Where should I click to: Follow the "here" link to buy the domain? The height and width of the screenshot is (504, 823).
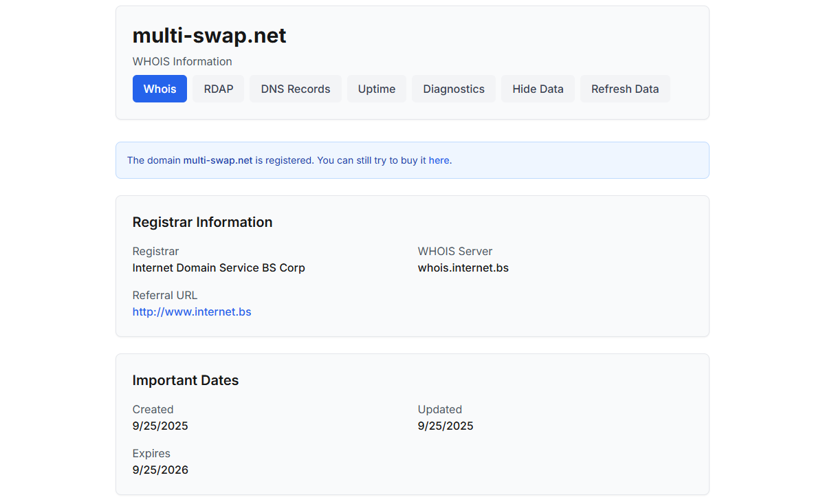point(439,160)
